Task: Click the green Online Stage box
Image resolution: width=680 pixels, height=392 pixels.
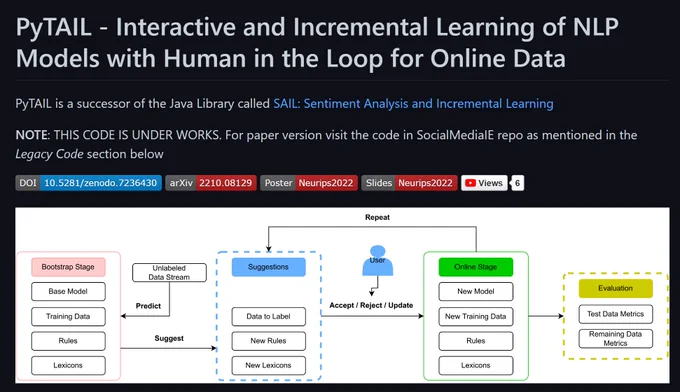Action: point(476,267)
